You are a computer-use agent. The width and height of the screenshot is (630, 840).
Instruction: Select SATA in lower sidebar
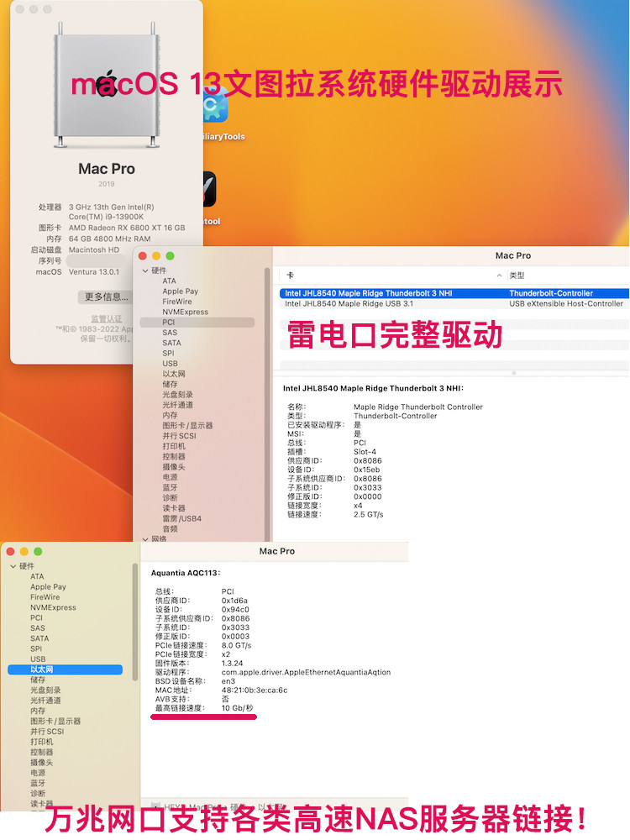[39, 638]
